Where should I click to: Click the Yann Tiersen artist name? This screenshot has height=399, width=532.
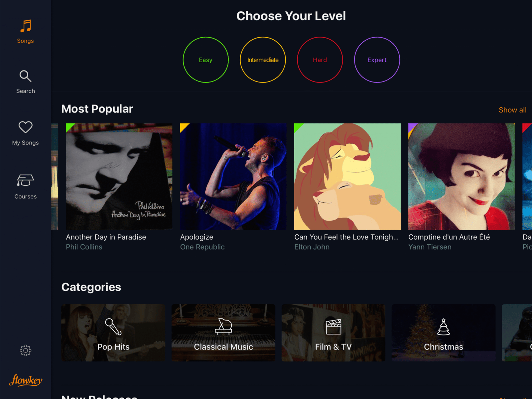(x=430, y=247)
